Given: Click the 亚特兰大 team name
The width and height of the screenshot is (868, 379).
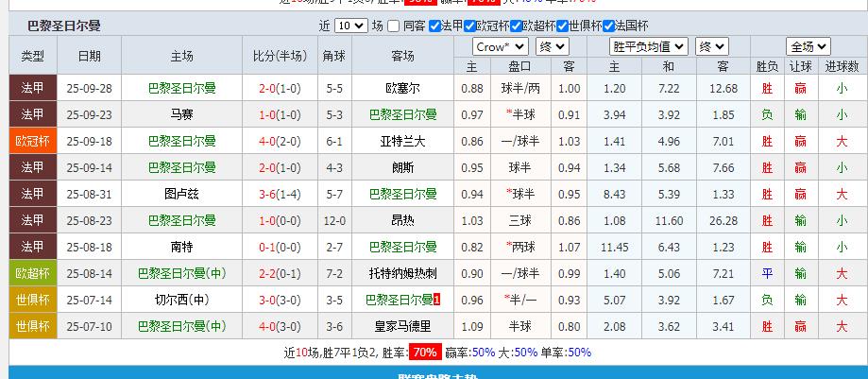Looking at the screenshot, I should 402,141.
